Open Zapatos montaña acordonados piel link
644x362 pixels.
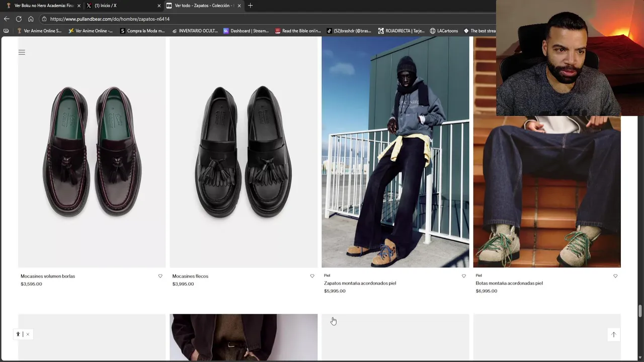360,283
